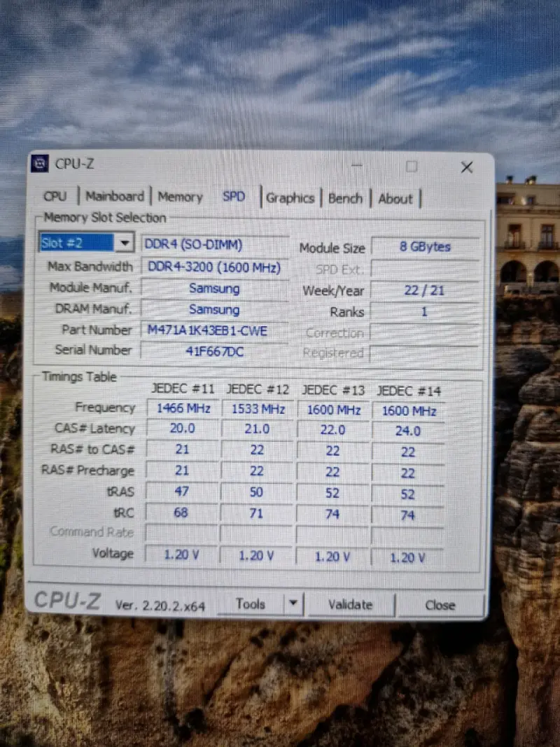The image size is (560, 747).
Task: Click the empty SPD Ext. field
Action: point(425,269)
